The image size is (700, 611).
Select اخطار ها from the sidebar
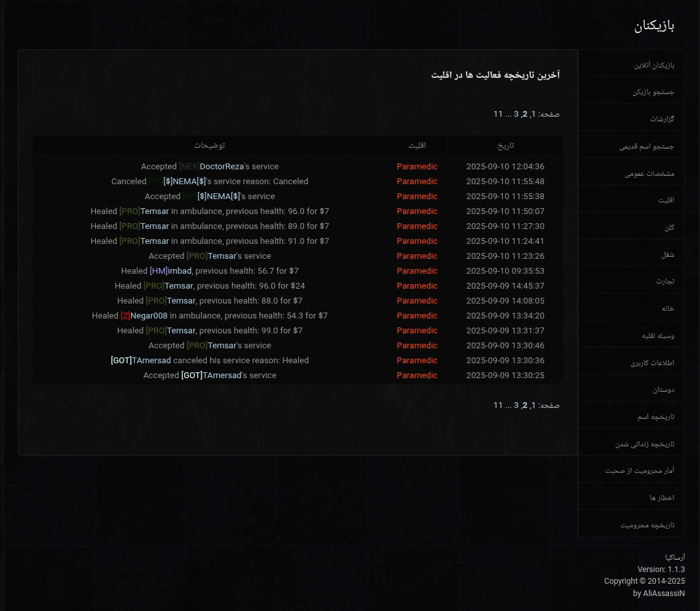click(x=631, y=496)
